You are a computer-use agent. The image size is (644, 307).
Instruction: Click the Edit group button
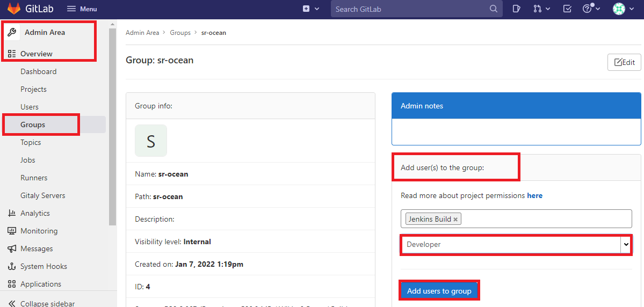pyautogui.click(x=624, y=62)
